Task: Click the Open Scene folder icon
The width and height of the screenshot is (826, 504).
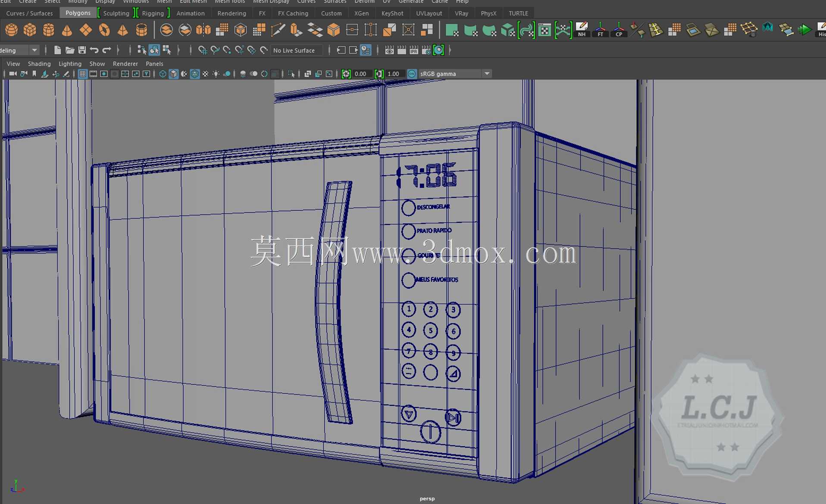Action: click(x=69, y=50)
